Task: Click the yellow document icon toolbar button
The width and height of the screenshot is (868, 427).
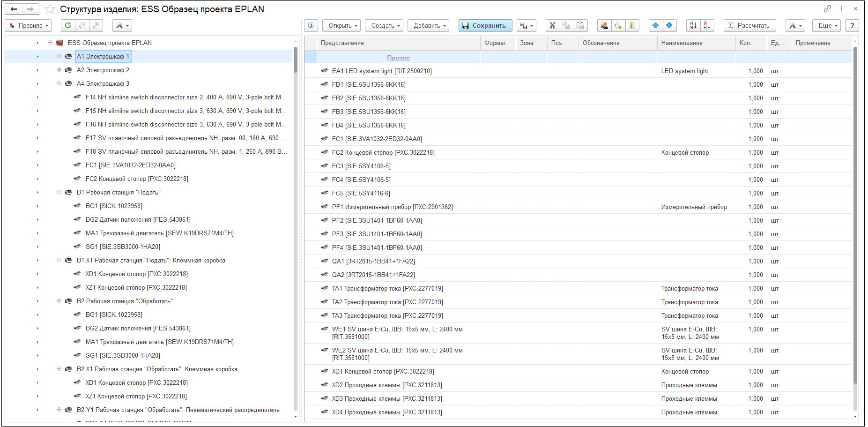Action: (x=632, y=25)
